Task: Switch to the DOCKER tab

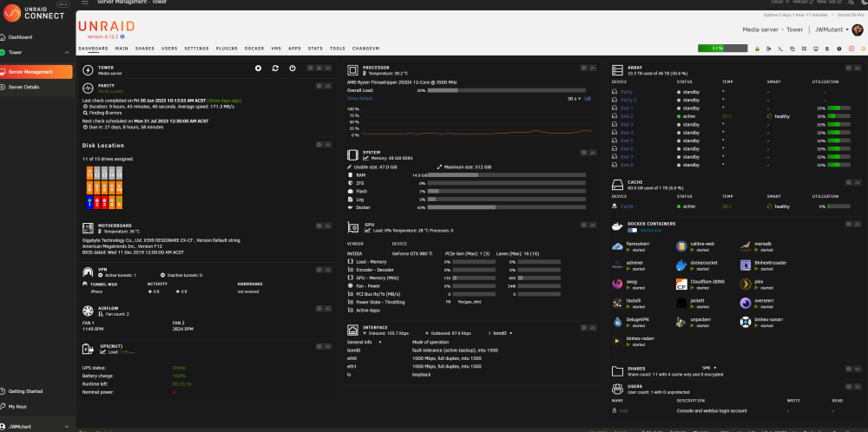Action: (254, 49)
